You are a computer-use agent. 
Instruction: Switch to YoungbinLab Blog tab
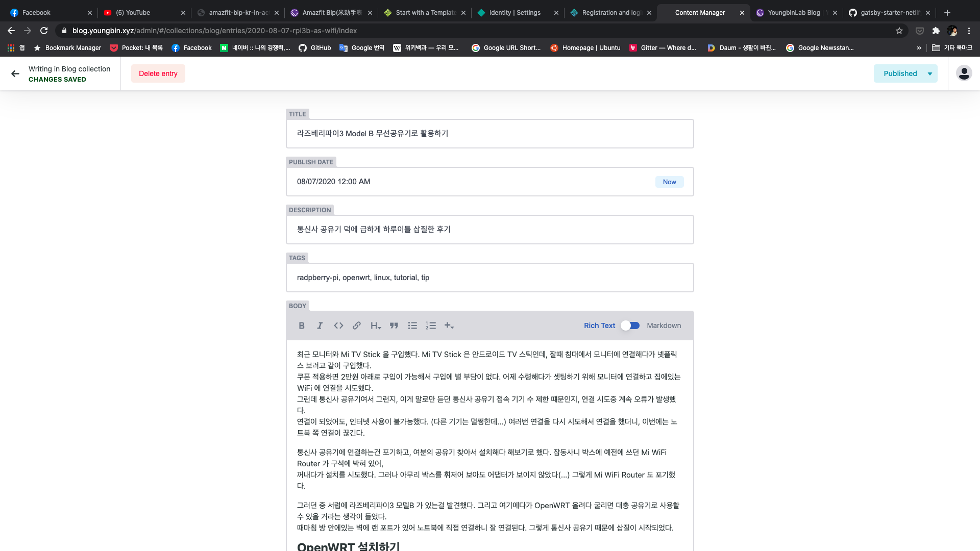pyautogui.click(x=793, y=13)
